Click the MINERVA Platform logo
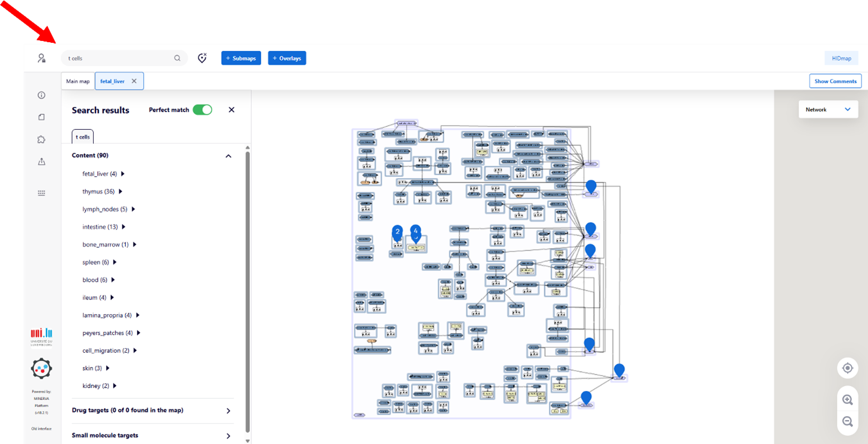Viewport: 868px width, 444px height. tap(42, 368)
